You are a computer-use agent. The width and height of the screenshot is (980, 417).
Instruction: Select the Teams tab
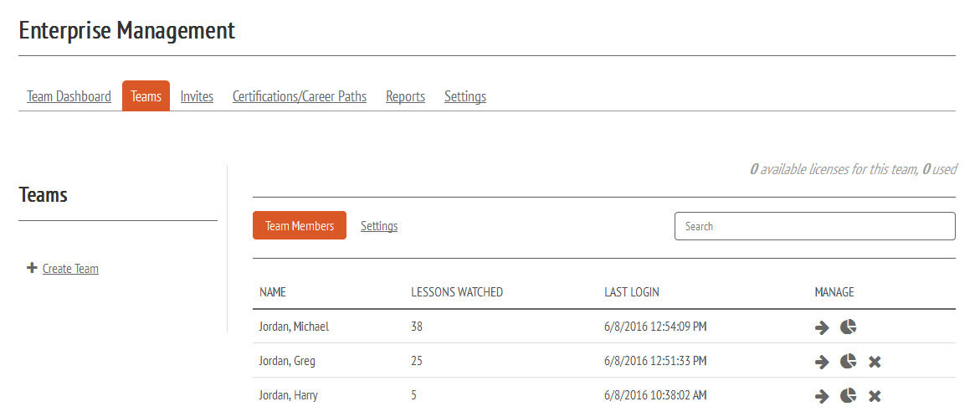[x=146, y=96]
